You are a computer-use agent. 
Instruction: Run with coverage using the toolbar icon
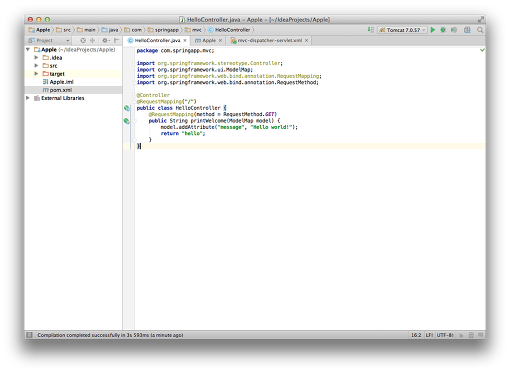point(454,30)
